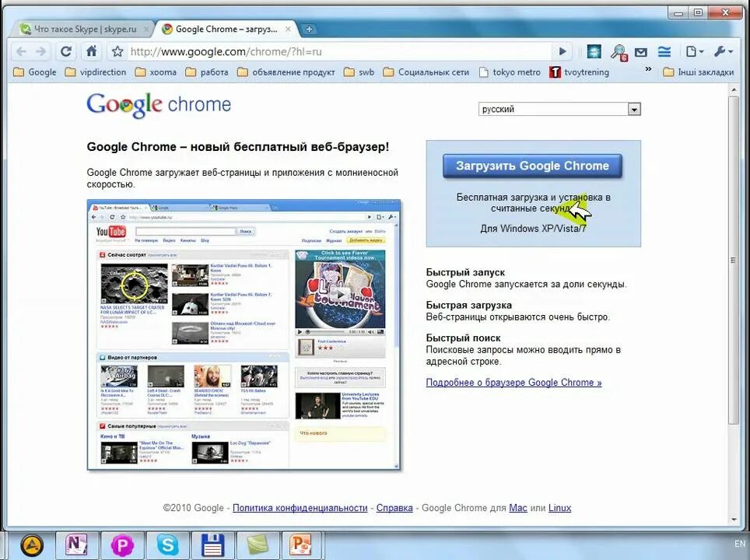Click the Быстрая загрузка heading

pyautogui.click(x=468, y=305)
